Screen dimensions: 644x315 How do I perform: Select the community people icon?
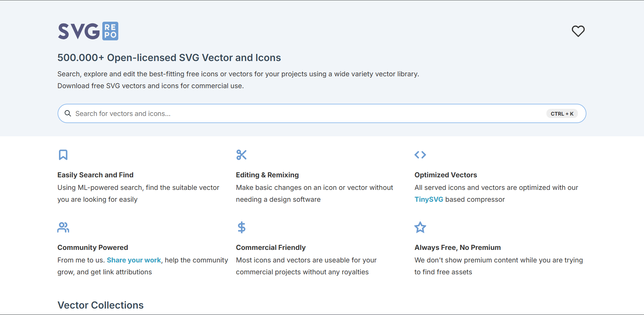tap(63, 227)
